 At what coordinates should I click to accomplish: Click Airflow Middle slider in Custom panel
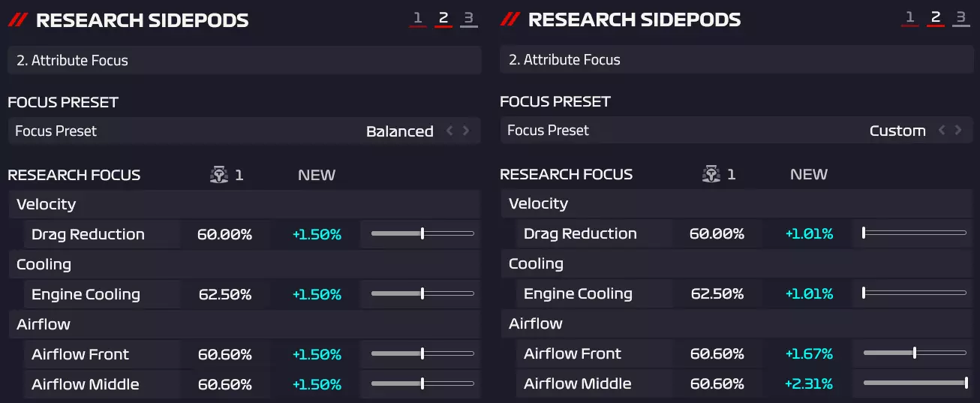[915, 383]
